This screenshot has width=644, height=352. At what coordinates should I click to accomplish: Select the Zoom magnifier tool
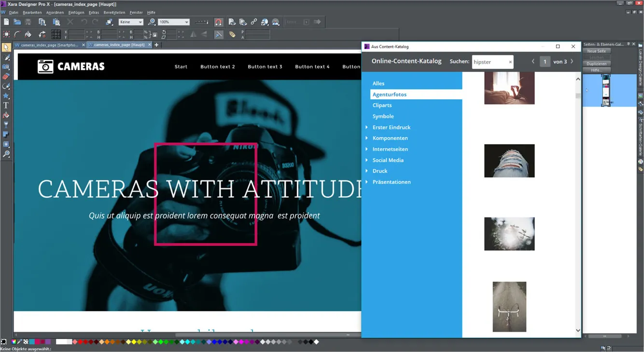tap(6, 154)
